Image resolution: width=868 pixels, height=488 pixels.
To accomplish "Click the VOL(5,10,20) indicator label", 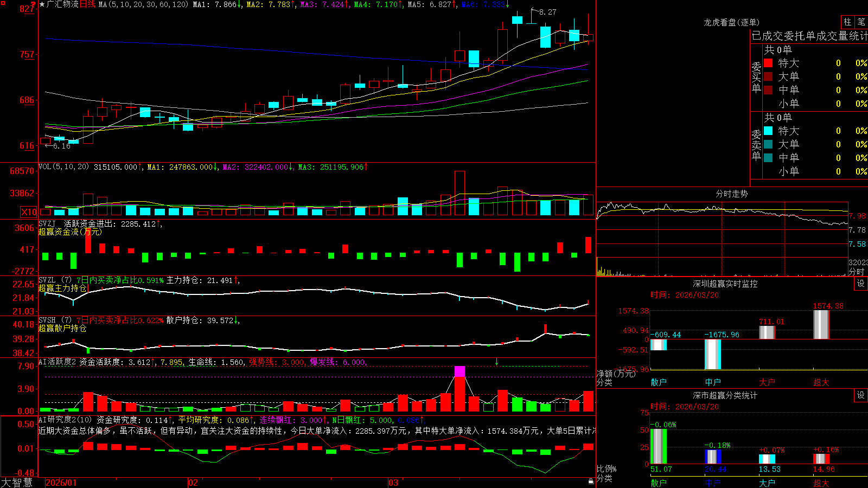I will coord(63,167).
